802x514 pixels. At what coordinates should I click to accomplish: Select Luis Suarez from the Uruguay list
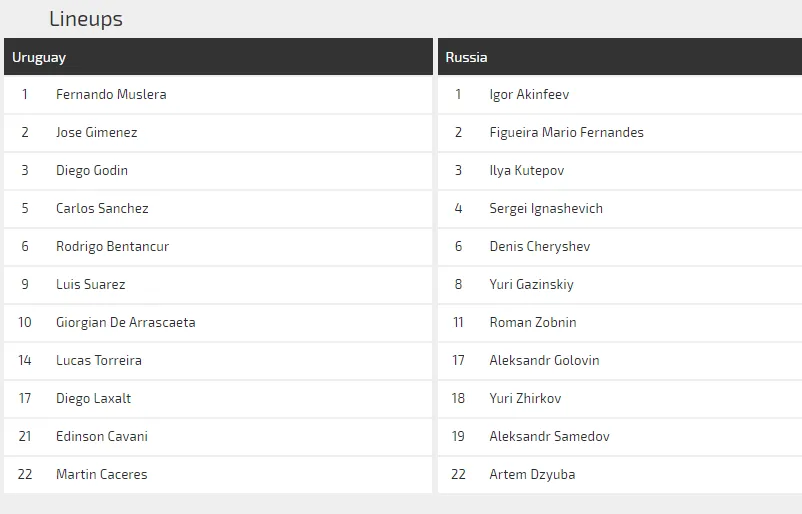click(91, 284)
